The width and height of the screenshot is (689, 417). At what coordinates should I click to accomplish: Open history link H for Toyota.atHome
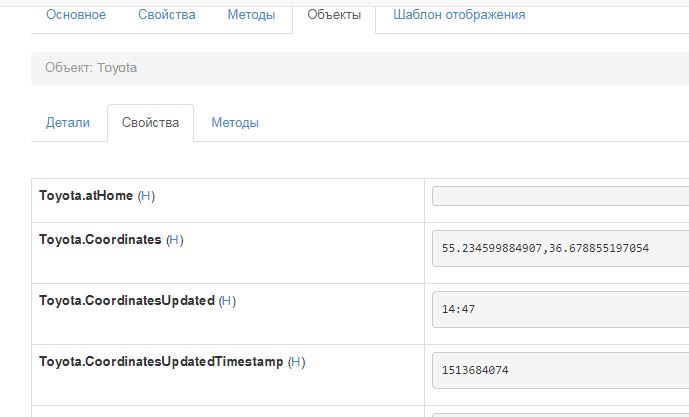click(x=146, y=196)
